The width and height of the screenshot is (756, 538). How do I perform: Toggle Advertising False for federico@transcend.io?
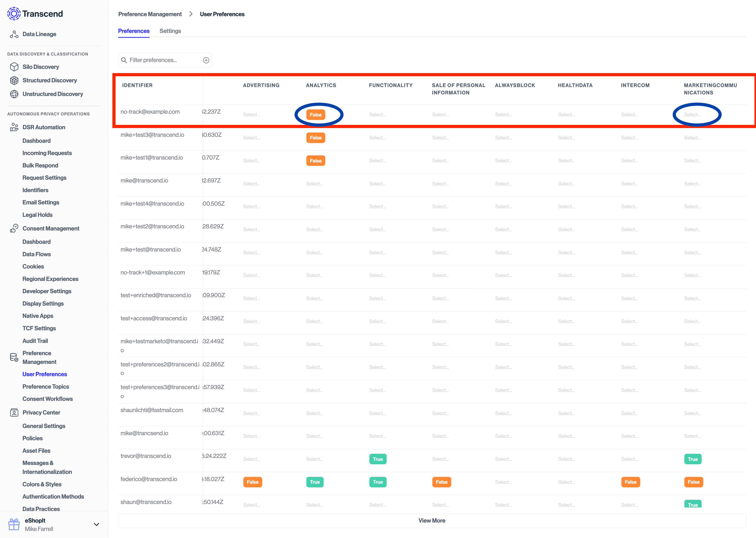click(253, 482)
